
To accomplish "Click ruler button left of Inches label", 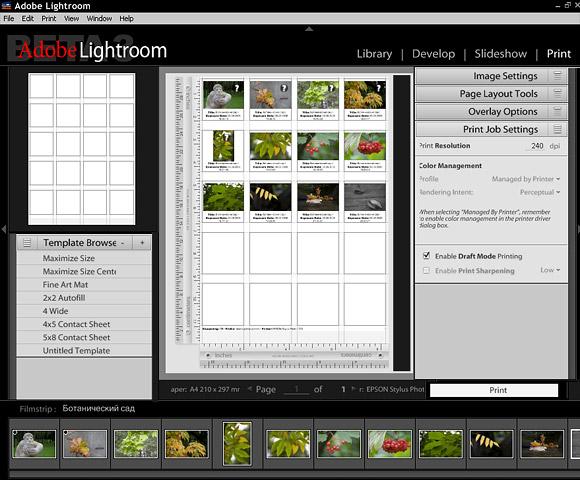I will click(208, 355).
